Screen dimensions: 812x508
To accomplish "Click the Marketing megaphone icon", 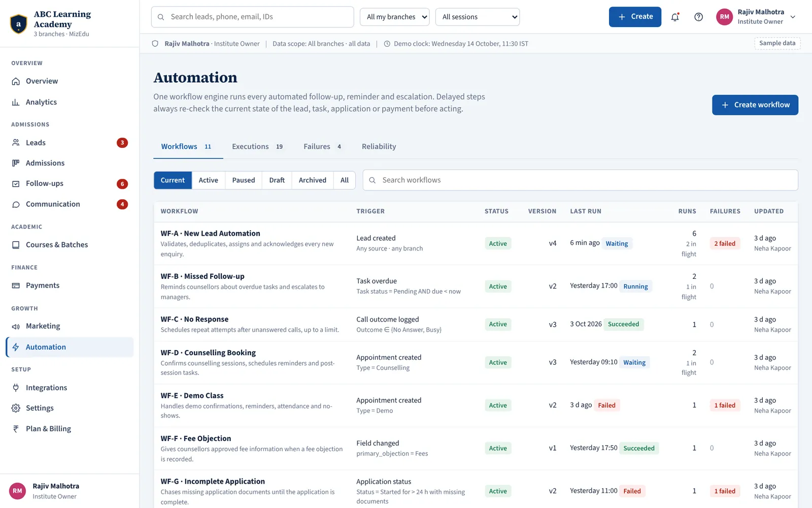I will (16, 326).
